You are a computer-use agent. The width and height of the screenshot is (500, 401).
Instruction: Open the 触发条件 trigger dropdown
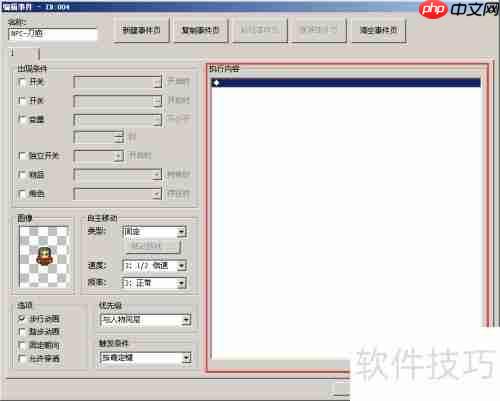[x=145, y=358]
